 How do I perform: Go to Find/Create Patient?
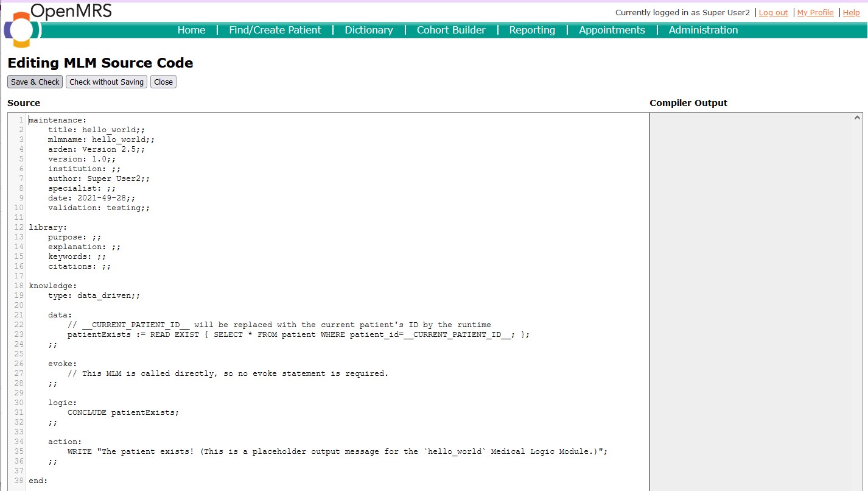point(275,30)
